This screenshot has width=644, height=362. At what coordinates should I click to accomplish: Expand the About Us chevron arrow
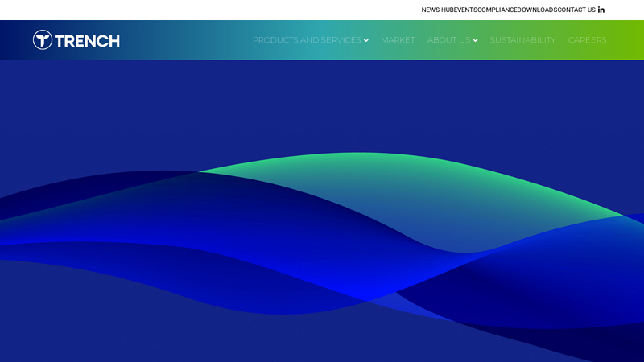[x=475, y=40]
